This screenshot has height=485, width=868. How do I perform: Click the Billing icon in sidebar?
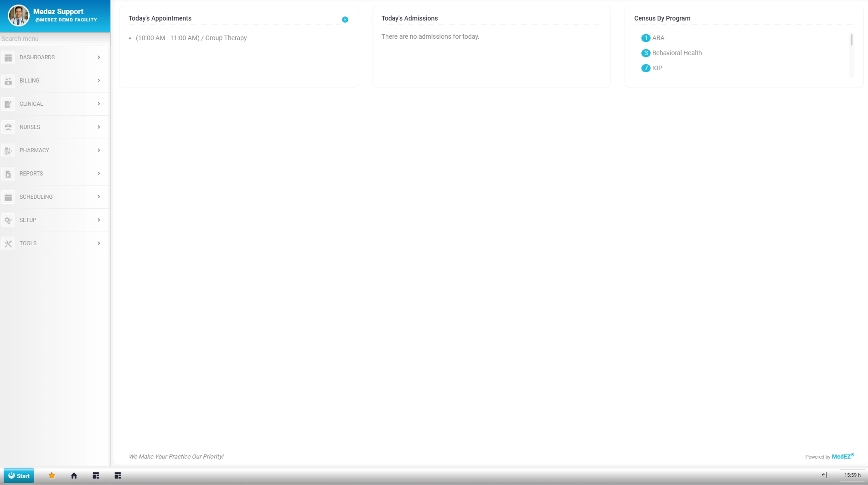(8, 81)
